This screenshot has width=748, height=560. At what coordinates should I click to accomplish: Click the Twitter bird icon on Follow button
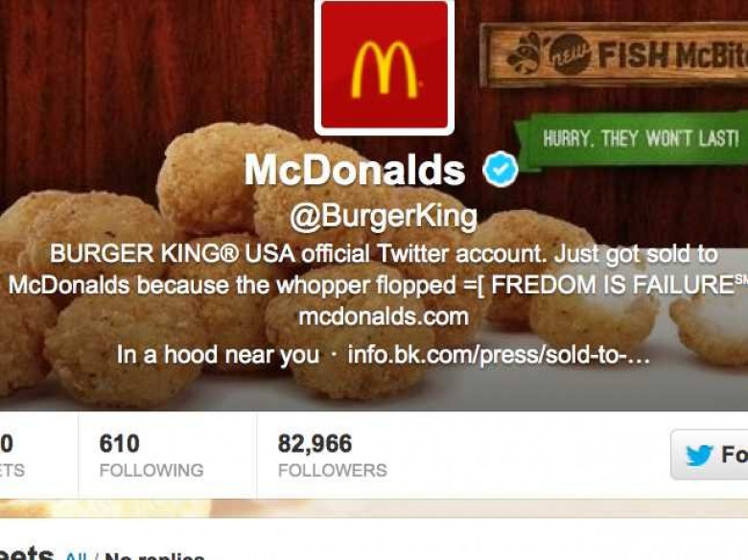point(699,455)
